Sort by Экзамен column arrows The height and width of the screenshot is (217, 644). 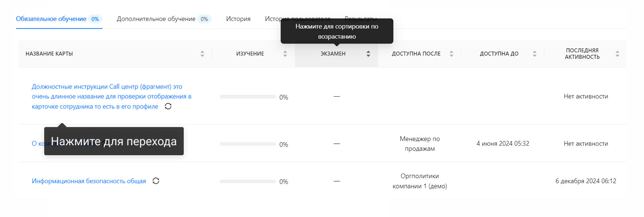pos(368,54)
